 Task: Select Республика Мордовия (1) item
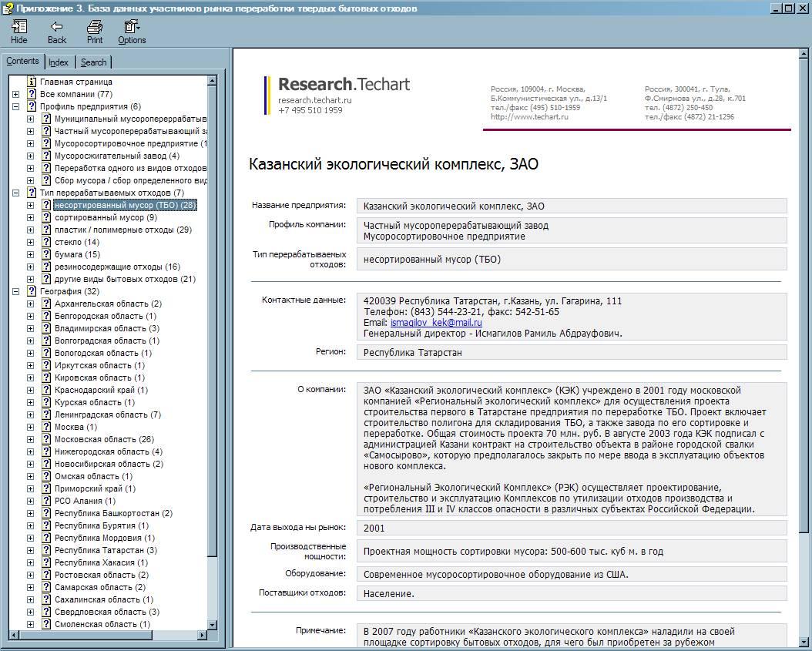105,538
